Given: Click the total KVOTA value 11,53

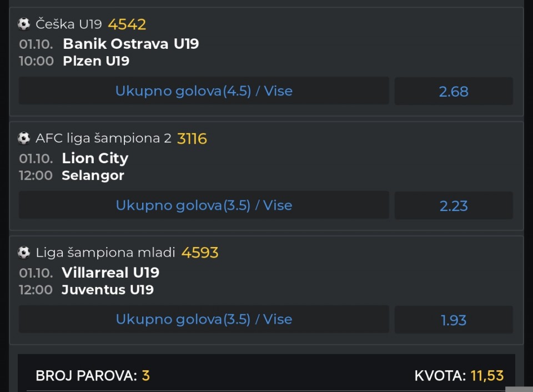Looking at the screenshot, I should tap(487, 376).
